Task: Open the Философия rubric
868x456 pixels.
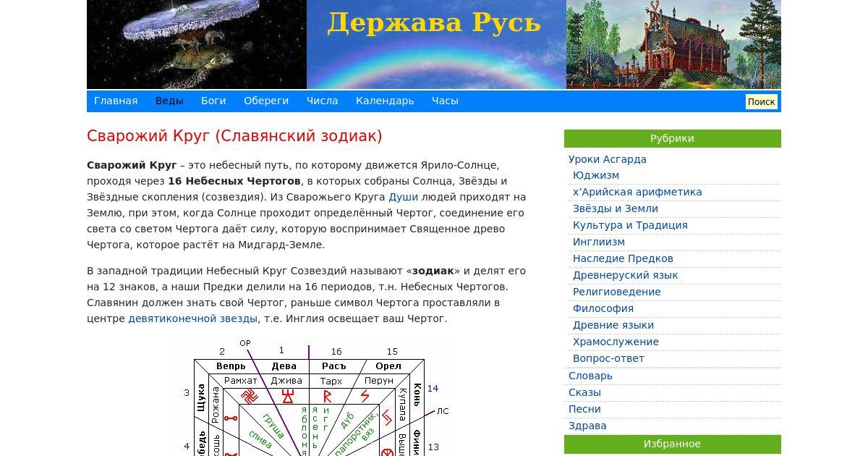Action: [x=603, y=308]
